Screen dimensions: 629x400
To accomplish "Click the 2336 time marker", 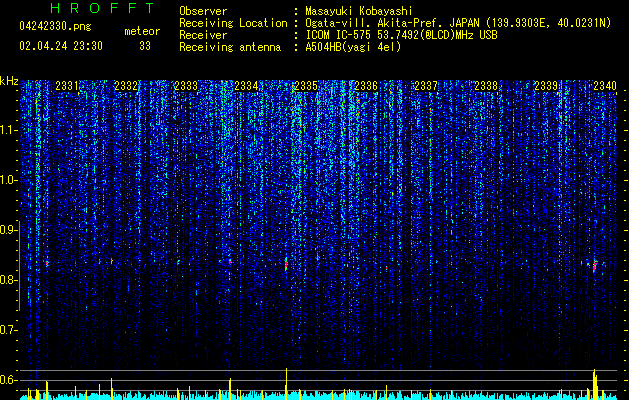I will pos(366,86).
